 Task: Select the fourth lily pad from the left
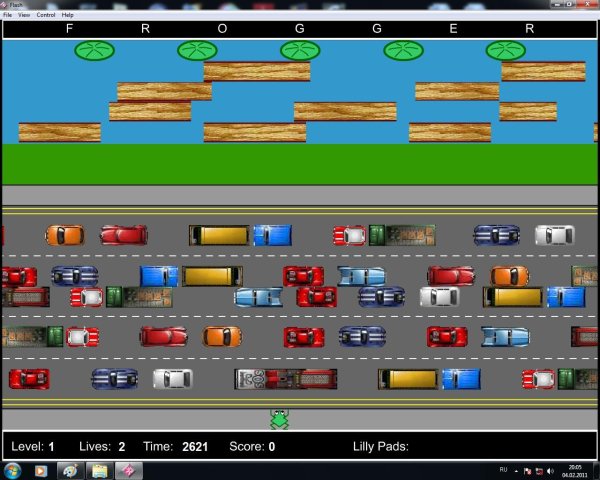(x=403, y=51)
